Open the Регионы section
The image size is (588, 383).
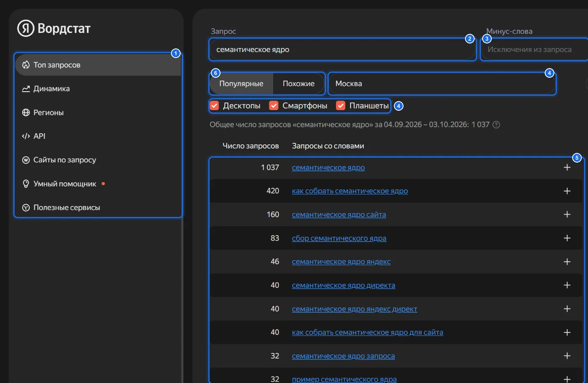[x=98, y=113]
